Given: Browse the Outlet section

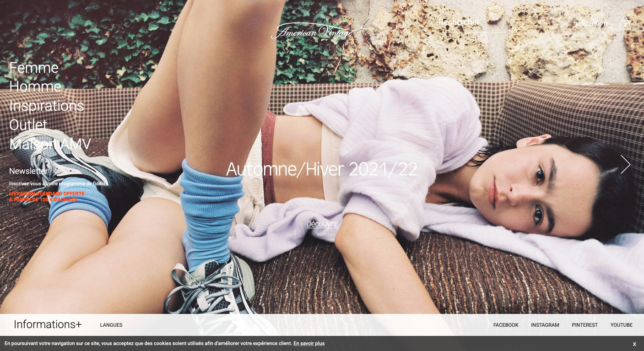Looking at the screenshot, I should click(28, 125).
